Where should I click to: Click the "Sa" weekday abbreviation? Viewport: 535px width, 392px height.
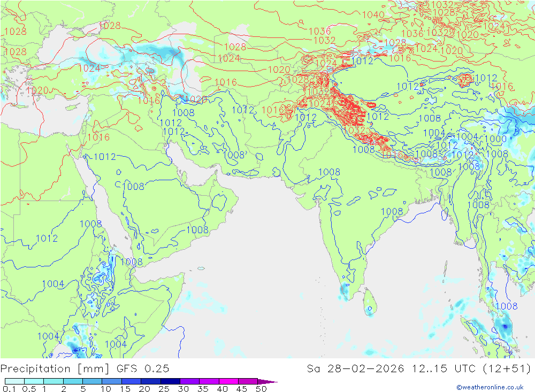[313, 368]
